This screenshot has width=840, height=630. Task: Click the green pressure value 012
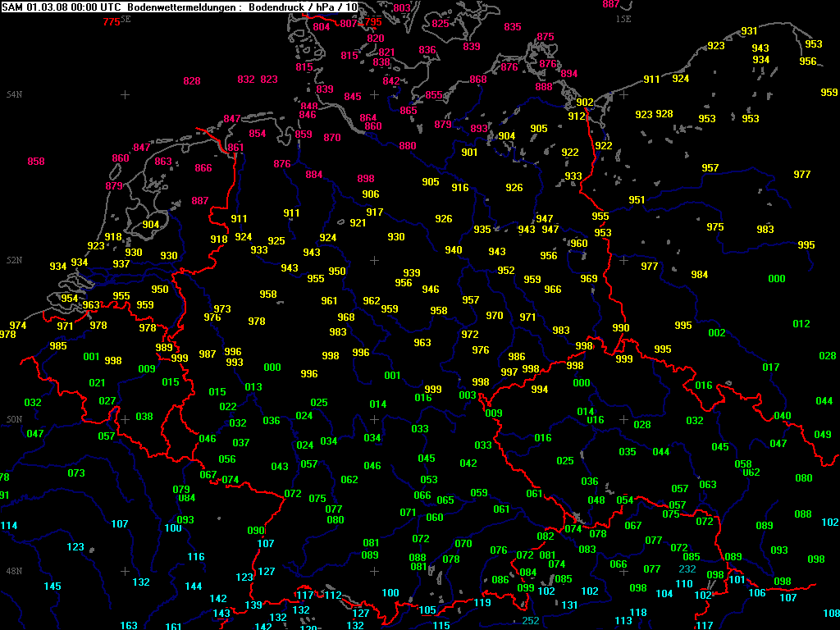tap(801, 324)
